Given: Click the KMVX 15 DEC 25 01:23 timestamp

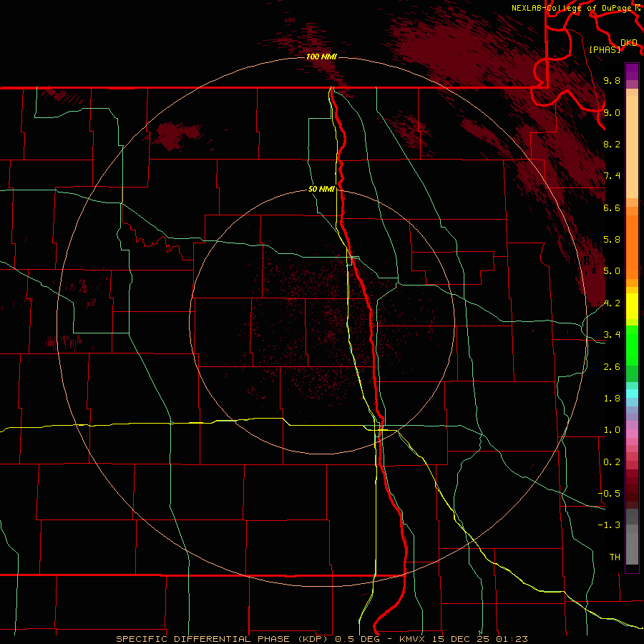Looking at the screenshot, I should 463,639.
